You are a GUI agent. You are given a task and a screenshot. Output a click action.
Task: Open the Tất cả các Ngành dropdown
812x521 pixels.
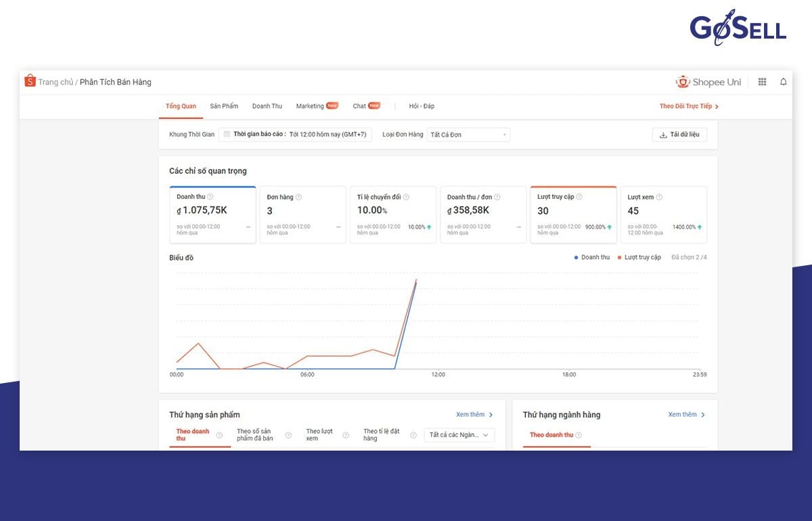pos(459,435)
